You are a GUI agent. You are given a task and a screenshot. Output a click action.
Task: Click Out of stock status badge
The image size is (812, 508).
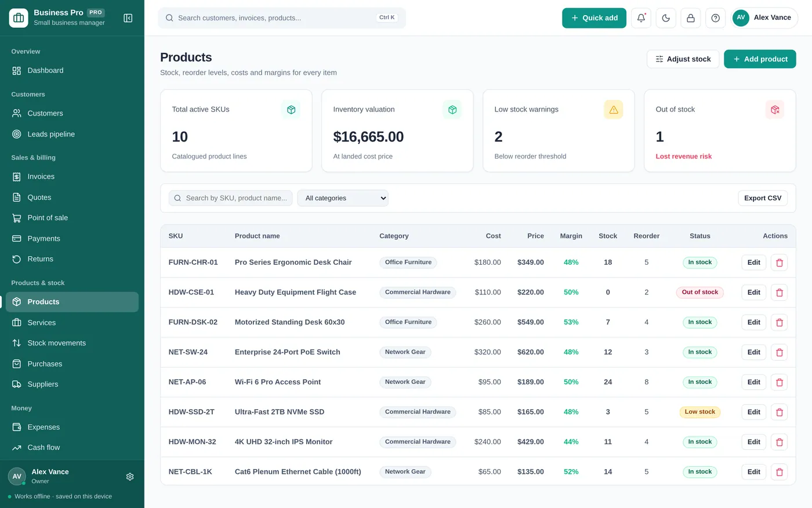click(x=699, y=293)
